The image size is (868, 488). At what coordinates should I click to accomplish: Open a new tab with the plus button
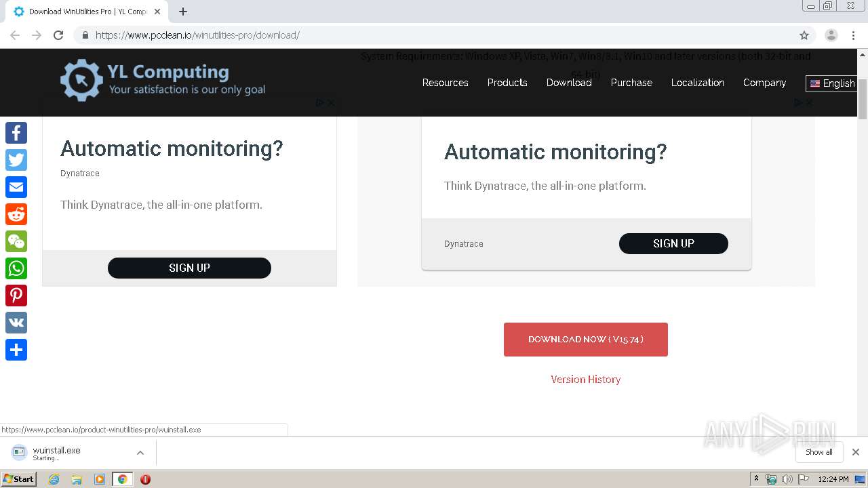tap(183, 12)
